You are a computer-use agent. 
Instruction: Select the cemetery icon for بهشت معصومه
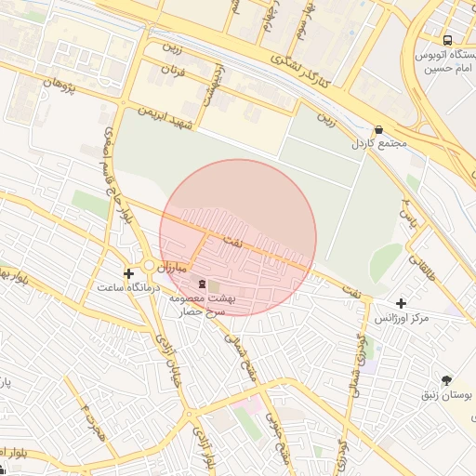202,284
